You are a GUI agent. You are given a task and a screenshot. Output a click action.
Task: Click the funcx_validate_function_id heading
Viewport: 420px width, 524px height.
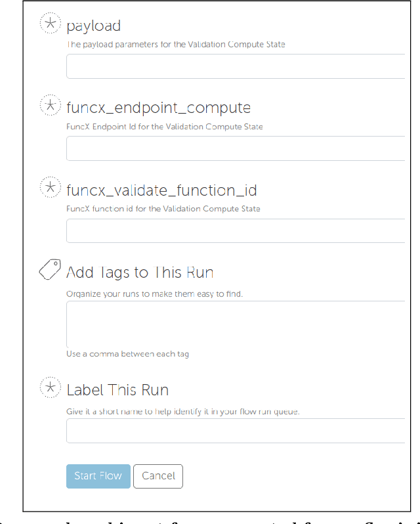(161, 190)
